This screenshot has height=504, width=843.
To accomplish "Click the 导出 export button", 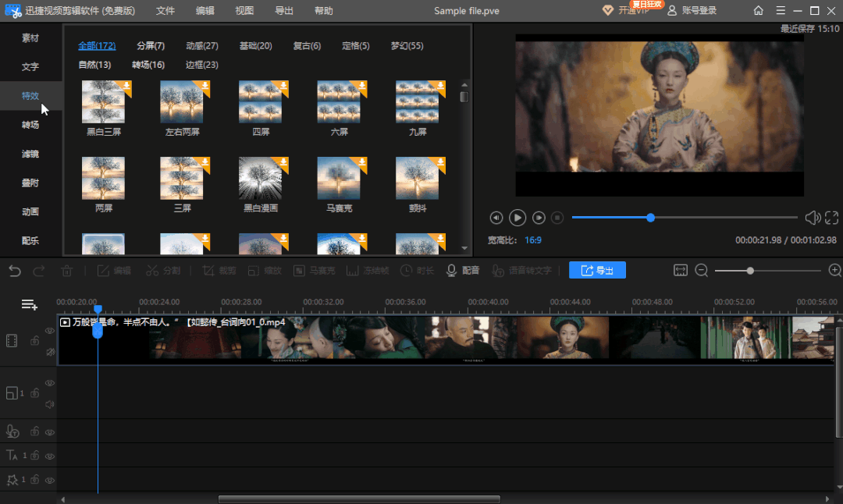I will click(597, 270).
